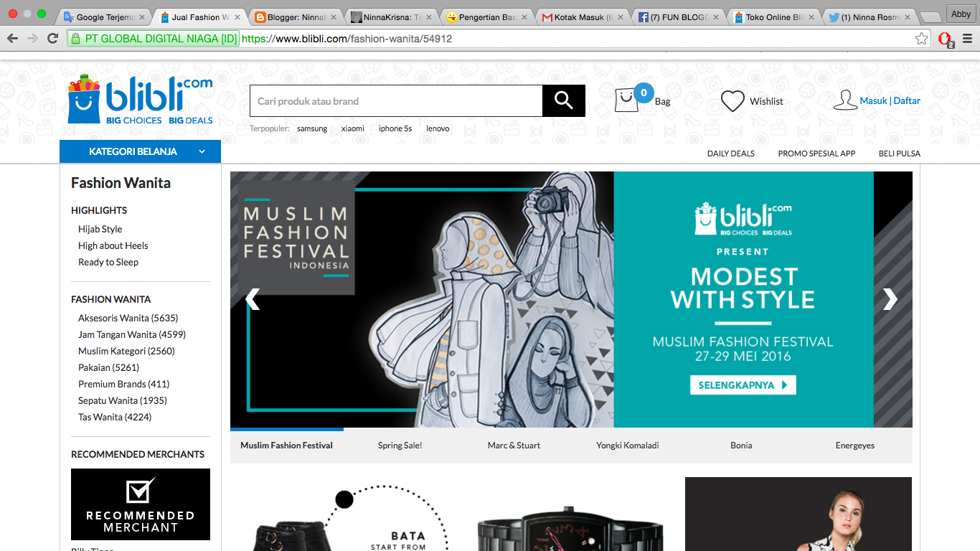
Task: Click popular search term xiaomi
Action: click(352, 129)
